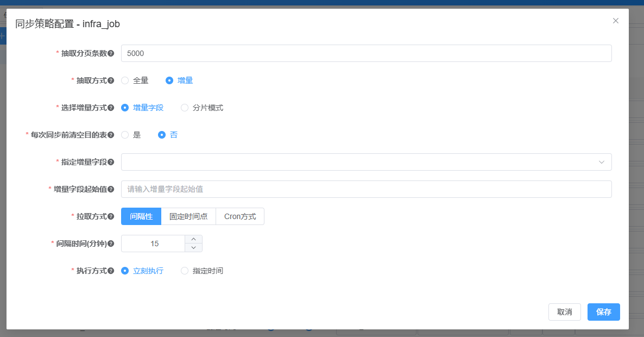The image size is (644, 337).
Task: Choose the 分片模式 radio option
Action: coord(185,108)
